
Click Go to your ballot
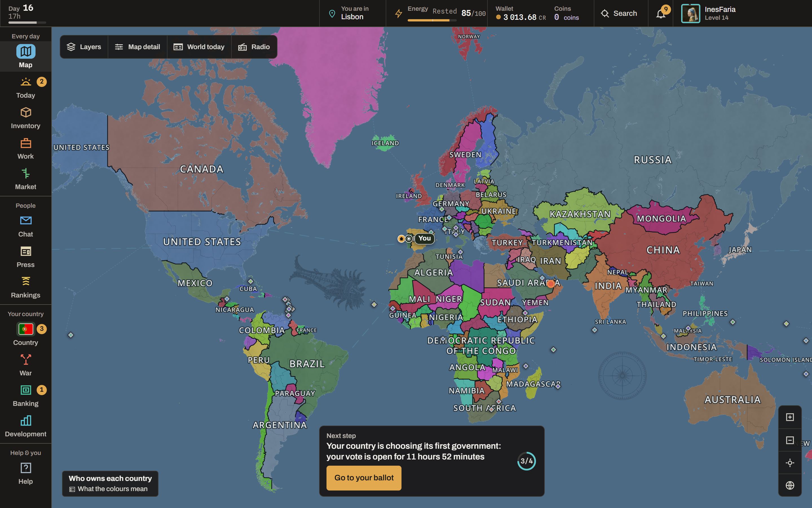point(364,478)
